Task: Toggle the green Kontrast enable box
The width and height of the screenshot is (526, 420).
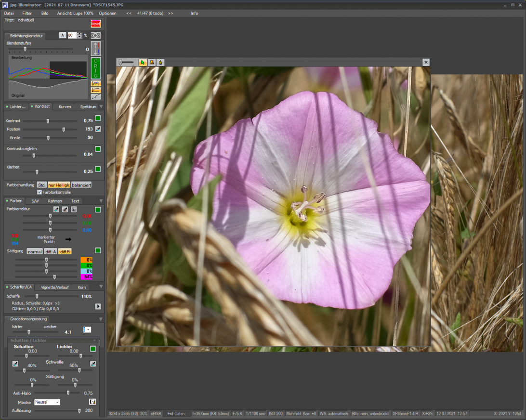Action: [x=98, y=118]
